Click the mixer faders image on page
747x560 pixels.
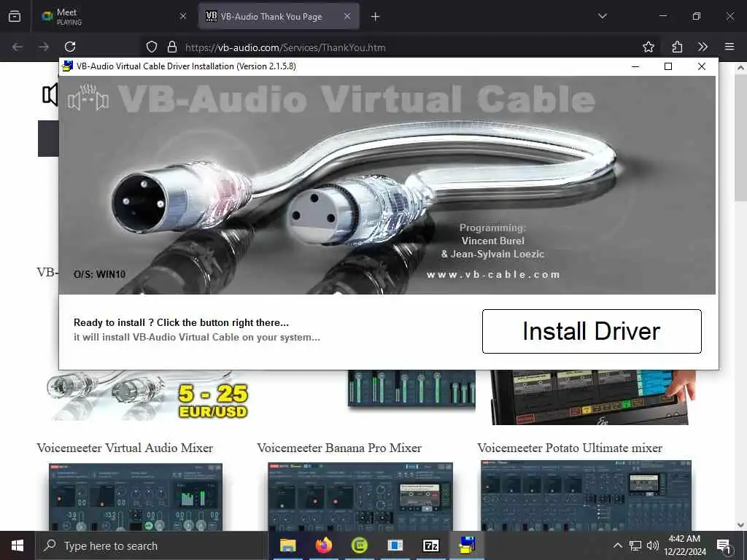pyautogui.click(x=411, y=389)
